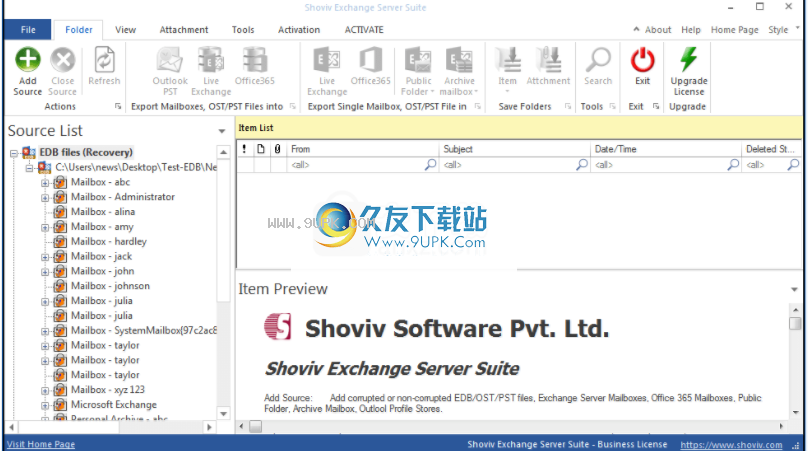
Task: Select Mailbox - SystemMailbox entry
Action: coord(144,330)
